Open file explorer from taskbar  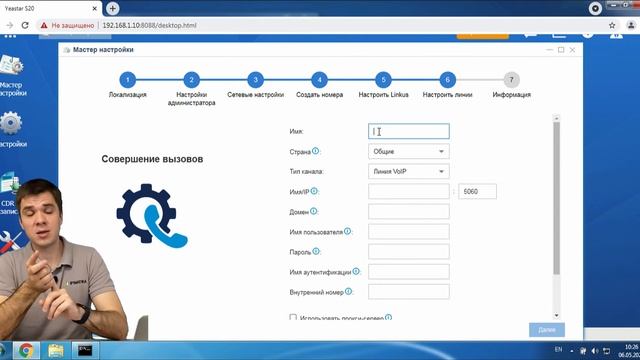pos(56,350)
